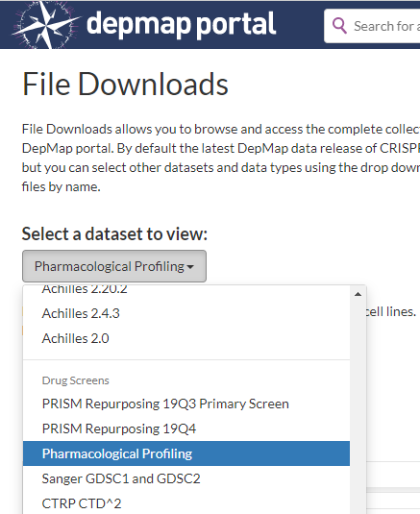The height and width of the screenshot is (514, 420).
Task: Click the dropdown list scroll-up arrow
Action: [x=358, y=294]
